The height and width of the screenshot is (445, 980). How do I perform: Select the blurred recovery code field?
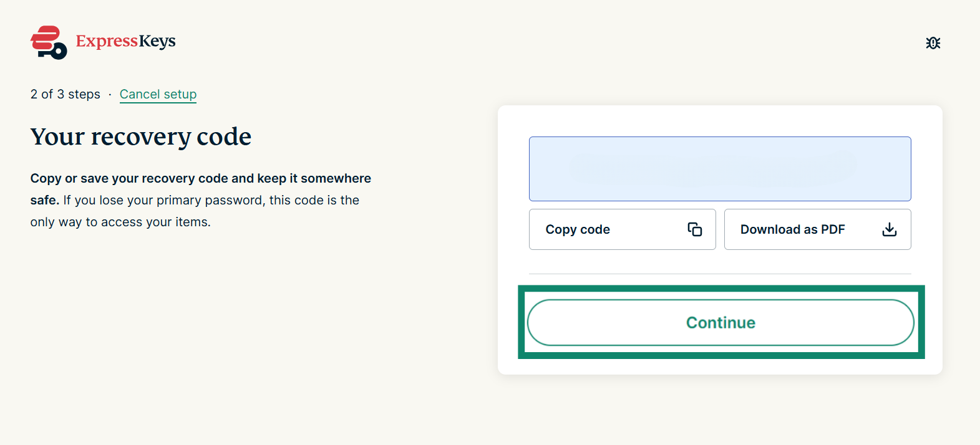coord(720,169)
